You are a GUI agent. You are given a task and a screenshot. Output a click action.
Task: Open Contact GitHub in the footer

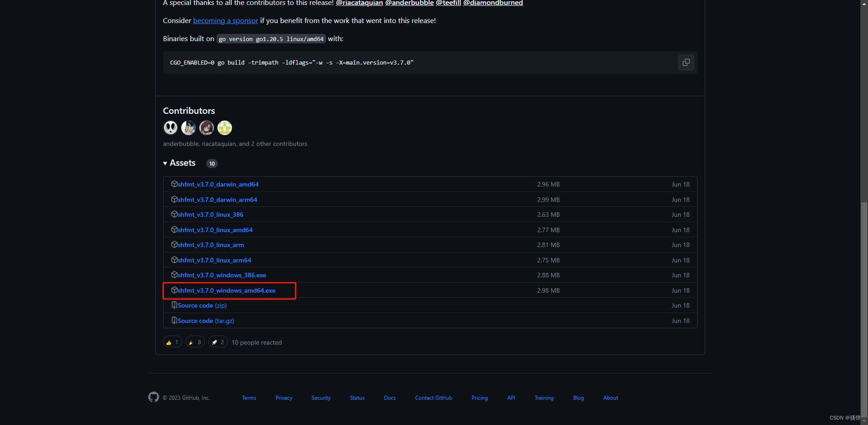tap(434, 398)
